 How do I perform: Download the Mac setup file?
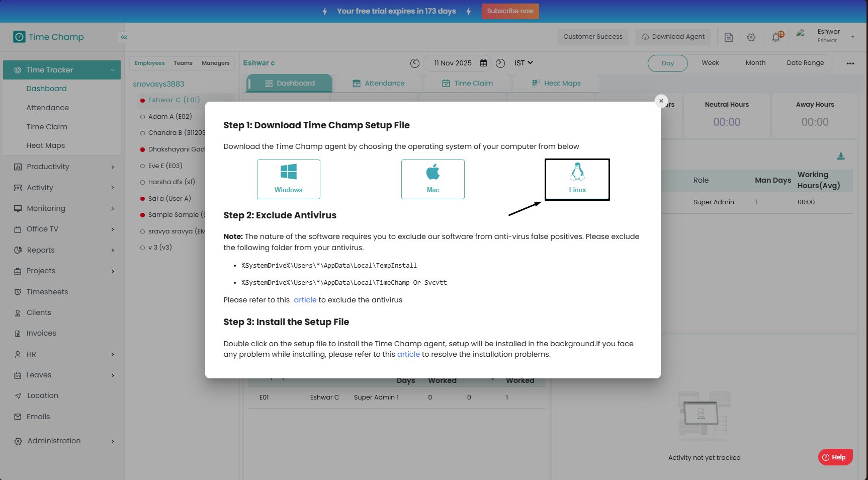(433, 179)
